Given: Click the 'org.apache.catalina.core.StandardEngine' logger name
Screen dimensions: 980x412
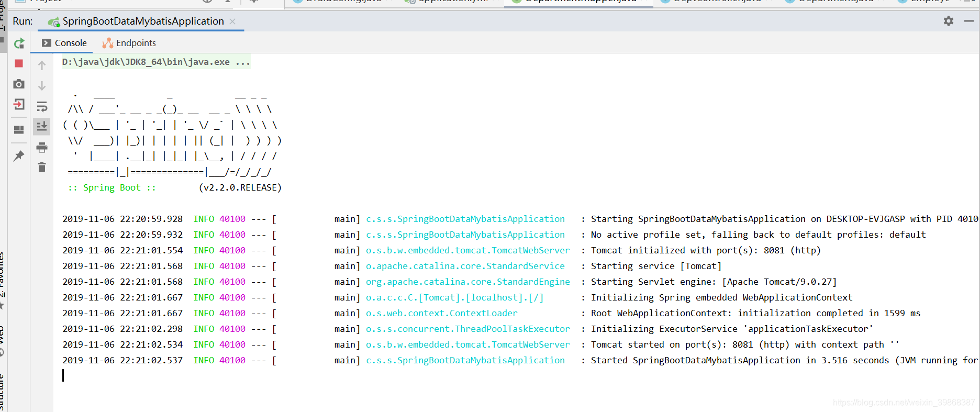Looking at the screenshot, I should (468, 282).
